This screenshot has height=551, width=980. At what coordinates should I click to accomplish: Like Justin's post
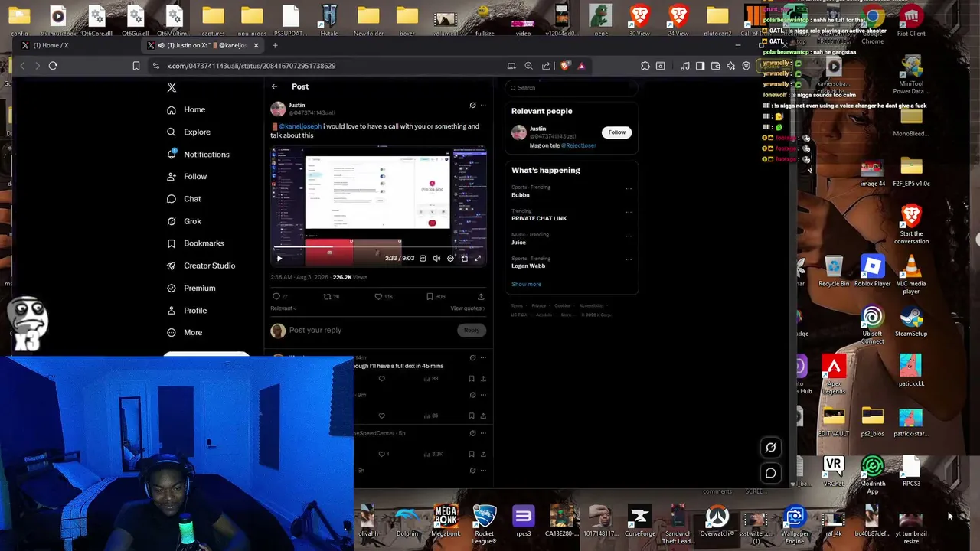click(x=378, y=296)
